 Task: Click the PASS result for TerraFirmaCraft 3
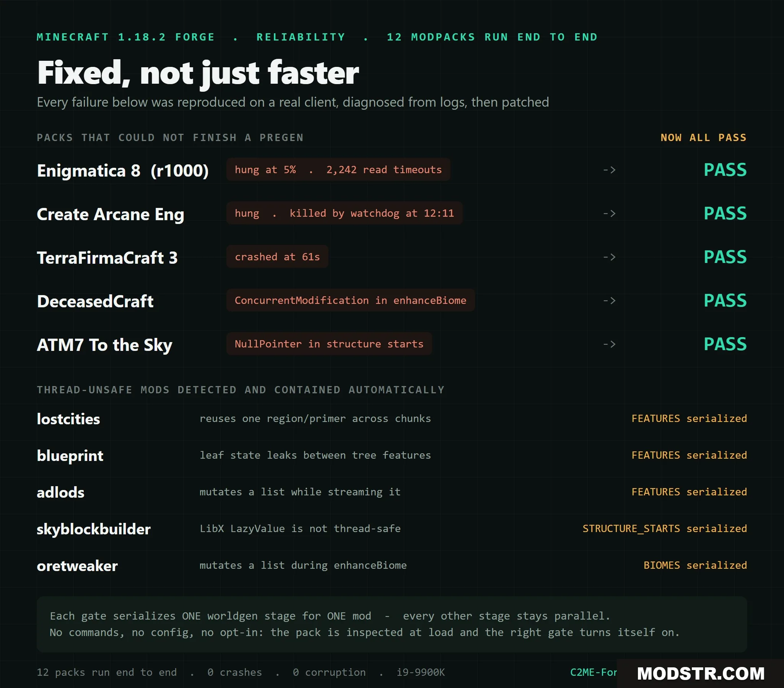point(725,257)
